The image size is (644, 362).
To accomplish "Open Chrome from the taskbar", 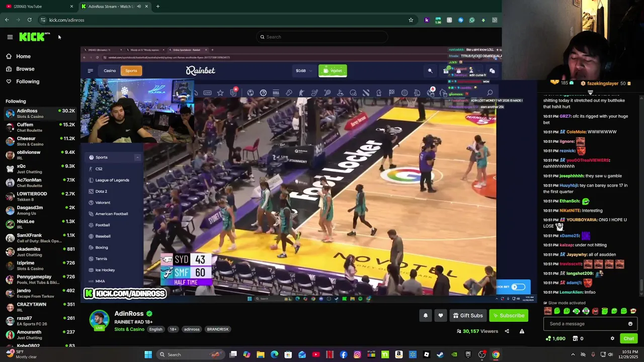I will click(496, 354).
